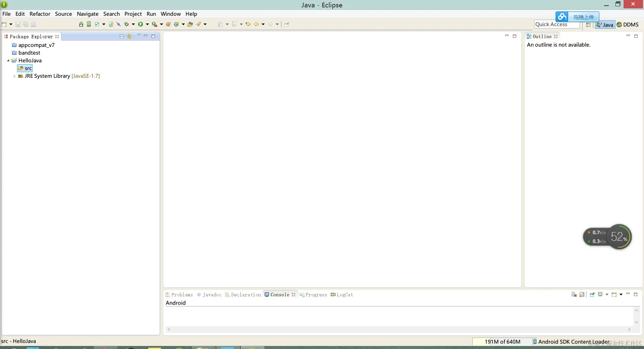
Task: Click Clear Console icon
Action: 574,294
